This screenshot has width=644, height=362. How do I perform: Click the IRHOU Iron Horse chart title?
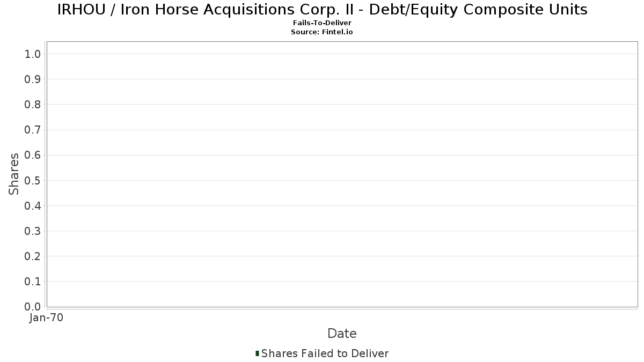coord(322,10)
